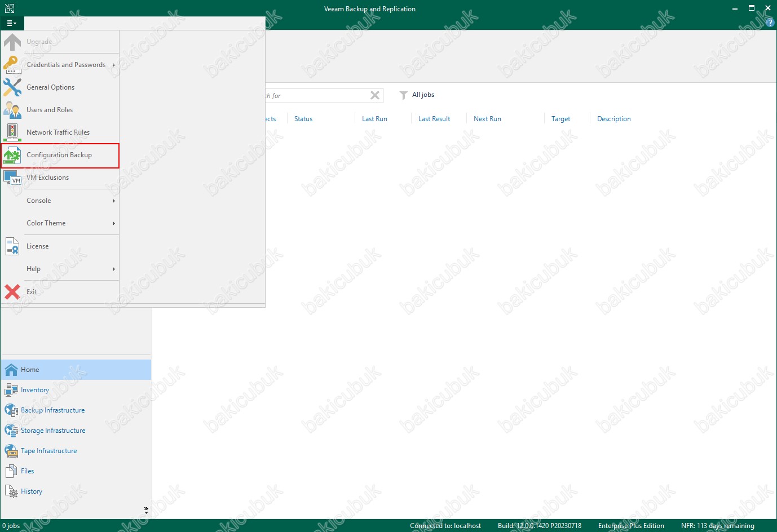This screenshot has height=532, width=777.
Task: Select Users and Roles menu item
Action: [x=60, y=110]
